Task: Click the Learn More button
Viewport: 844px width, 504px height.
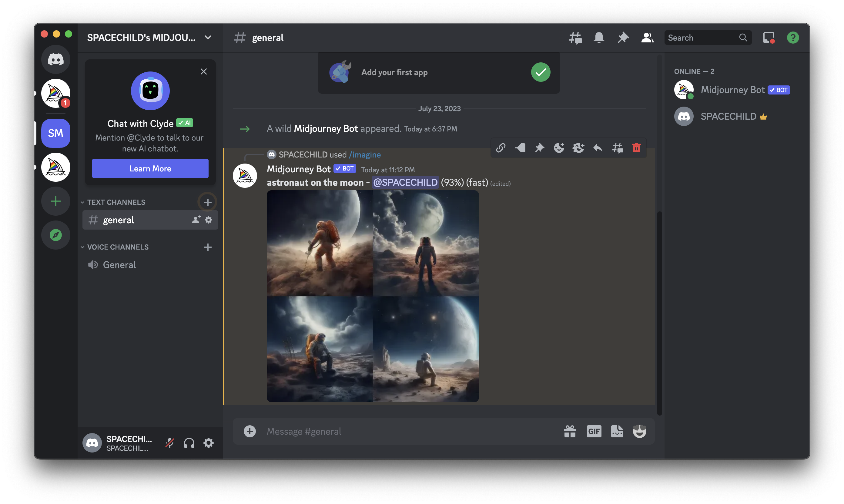Action: [150, 168]
